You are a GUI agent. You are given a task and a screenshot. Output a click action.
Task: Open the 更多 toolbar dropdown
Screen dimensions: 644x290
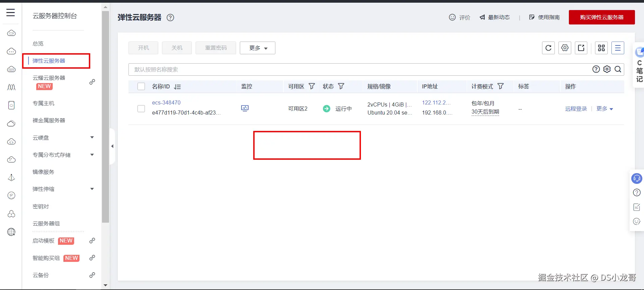[258, 48]
